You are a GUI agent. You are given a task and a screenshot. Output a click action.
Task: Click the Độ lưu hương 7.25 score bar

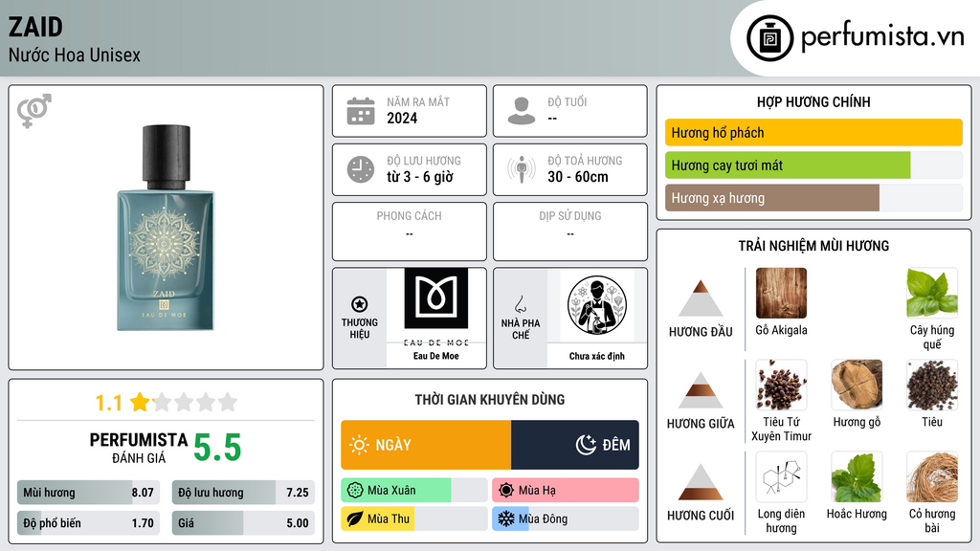pyautogui.click(x=243, y=493)
